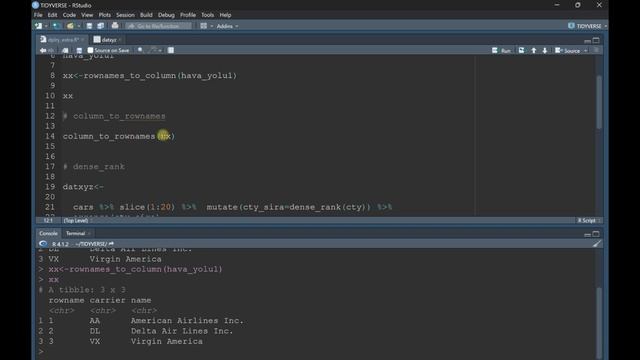Click the Find/Replace magnifier icon
This screenshot has width=640, height=360.
[x=140, y=50]
